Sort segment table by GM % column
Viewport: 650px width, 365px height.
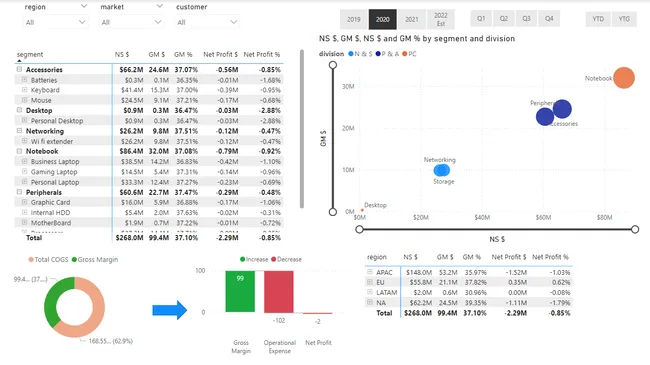[x=183, y=54]
